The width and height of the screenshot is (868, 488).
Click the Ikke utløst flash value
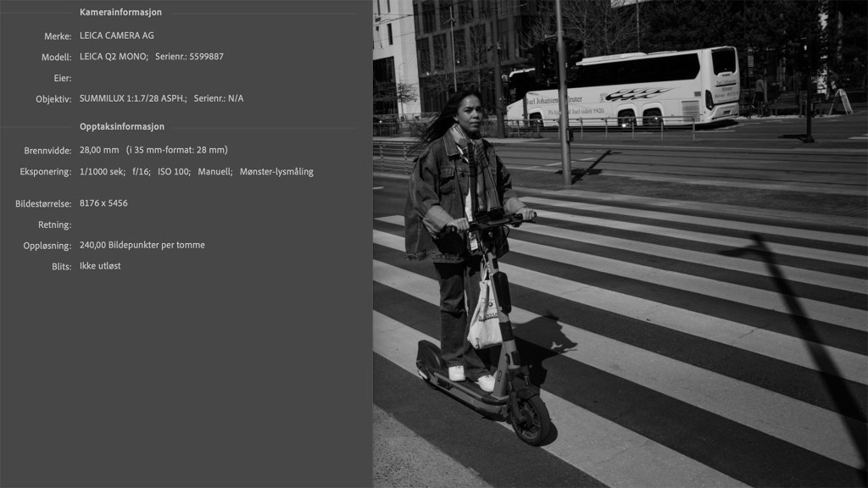point(100,266)
